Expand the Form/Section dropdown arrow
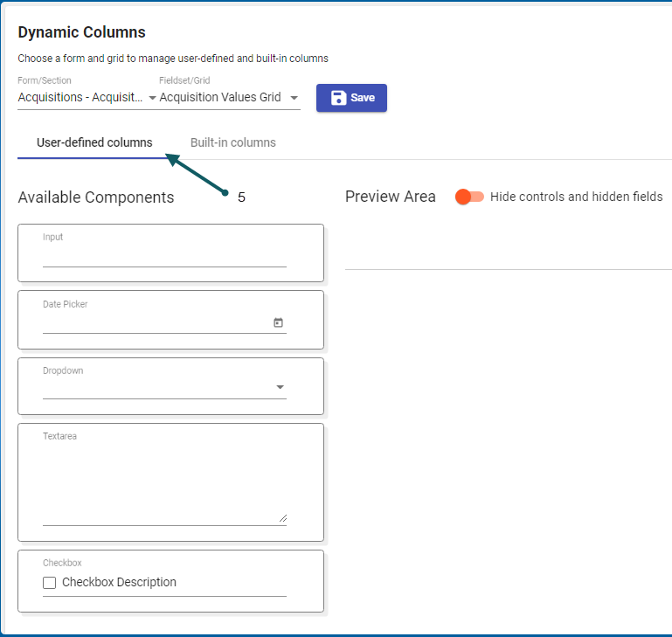 point(152,98)
